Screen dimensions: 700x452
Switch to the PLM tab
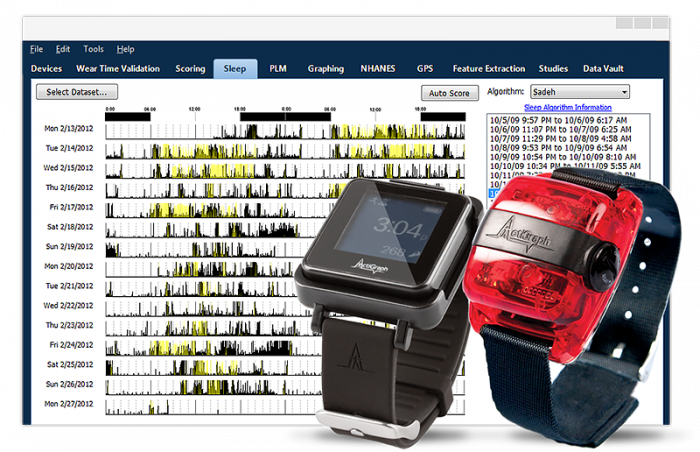click(x=278, y=68)
